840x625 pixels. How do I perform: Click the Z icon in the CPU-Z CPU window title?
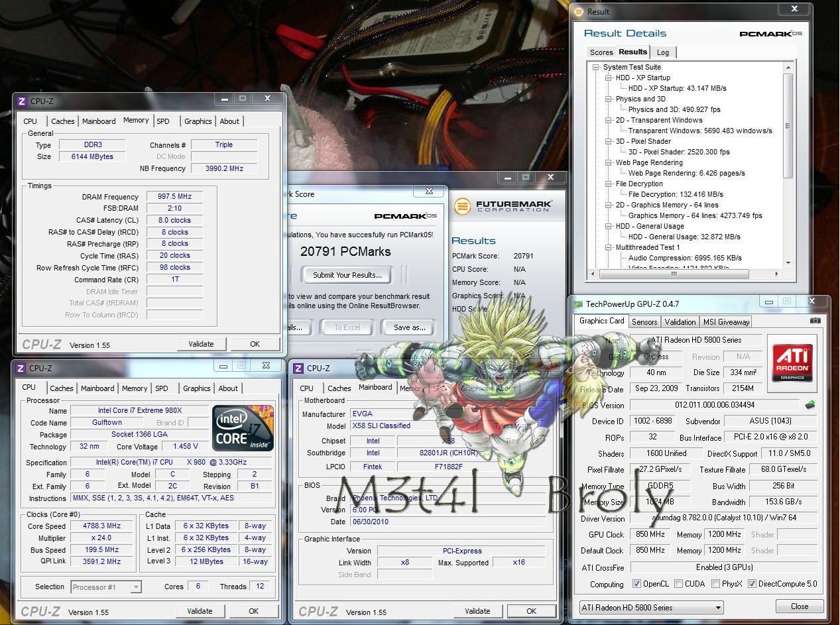coord(21,369)
